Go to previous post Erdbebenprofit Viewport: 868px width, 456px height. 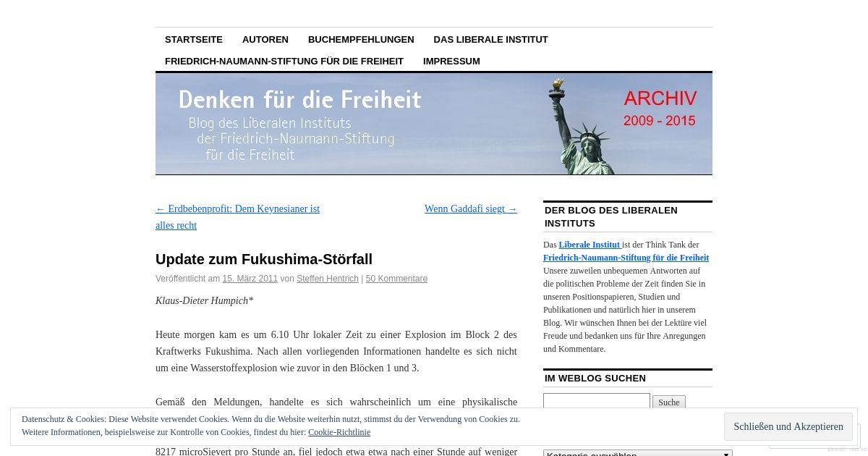pos(237,217)
